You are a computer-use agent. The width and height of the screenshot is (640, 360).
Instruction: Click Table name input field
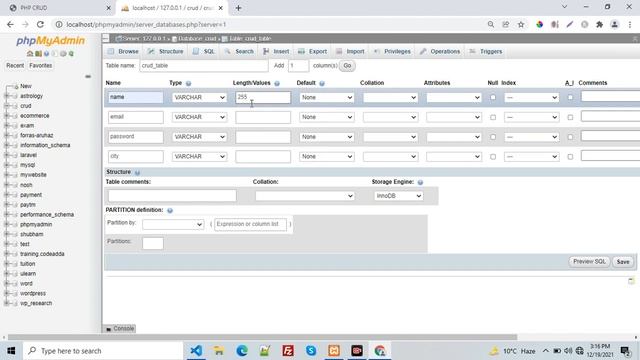point(204,66)
